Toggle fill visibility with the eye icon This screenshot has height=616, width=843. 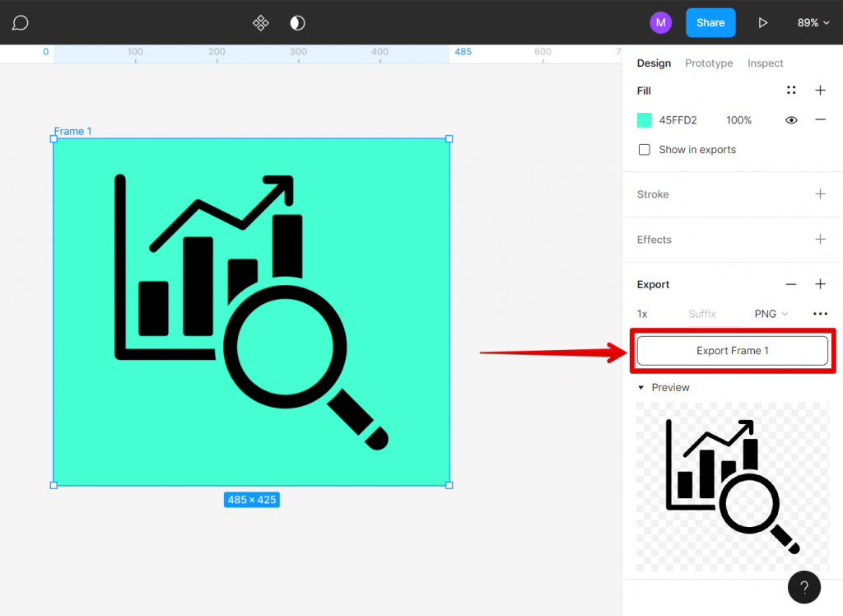pos(791,119)
